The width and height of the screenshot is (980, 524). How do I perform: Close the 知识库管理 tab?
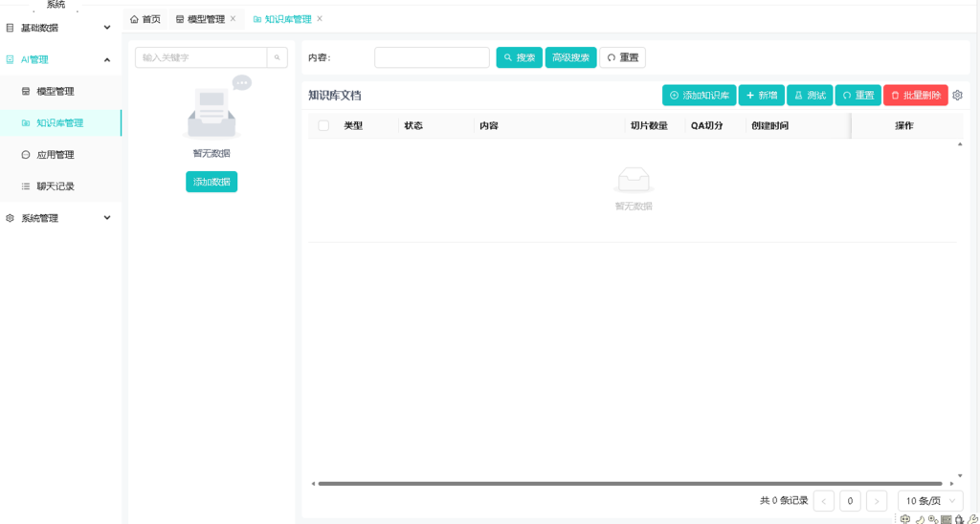tap(320, 19)
